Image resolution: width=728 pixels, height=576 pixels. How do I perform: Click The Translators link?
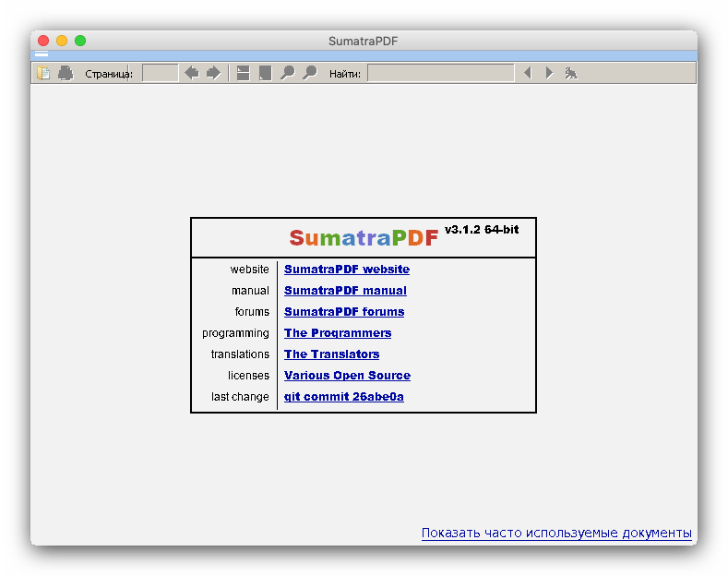tap(331, 354)
